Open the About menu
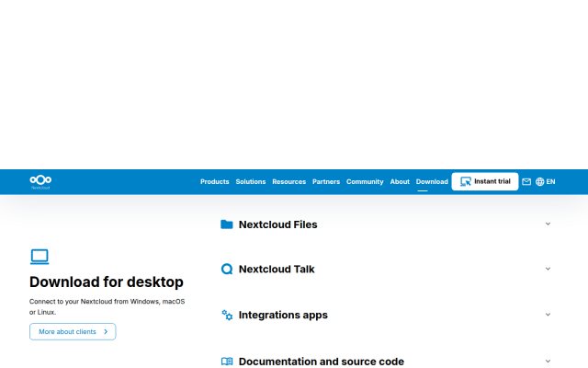 (400, 182)
